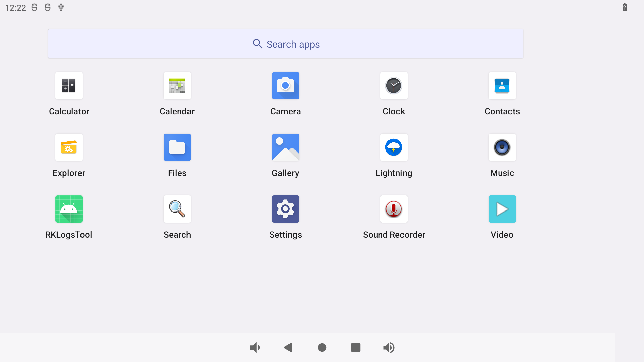The width and height of the screenshot is (644, 362).
Task: Launch the Music app
Action: [x=502, y=147]
